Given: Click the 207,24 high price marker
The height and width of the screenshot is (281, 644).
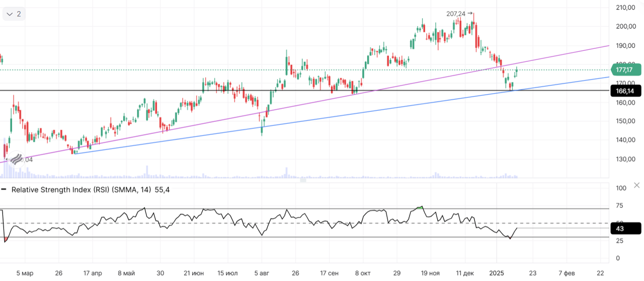Looking at the screenshot, I should (x=456, y=14).
